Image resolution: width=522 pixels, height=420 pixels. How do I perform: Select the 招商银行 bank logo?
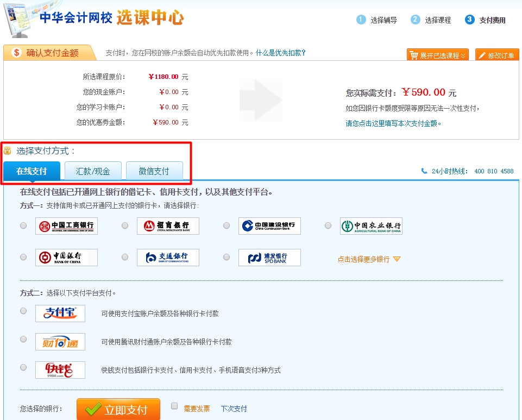click(168, 225)
